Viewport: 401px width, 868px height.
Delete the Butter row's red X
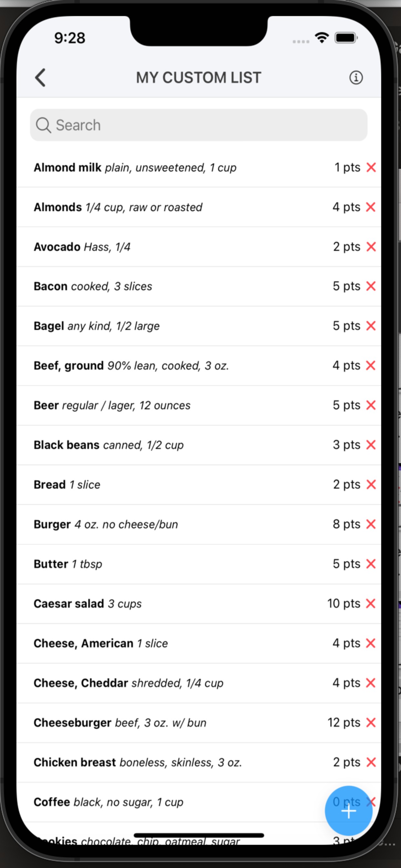371,564
